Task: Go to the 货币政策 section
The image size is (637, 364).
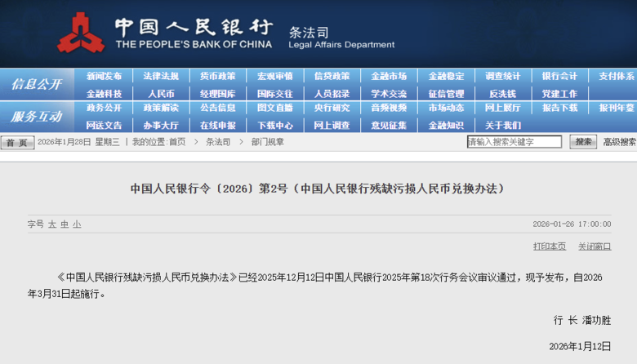Action: (x=218, y=76)
